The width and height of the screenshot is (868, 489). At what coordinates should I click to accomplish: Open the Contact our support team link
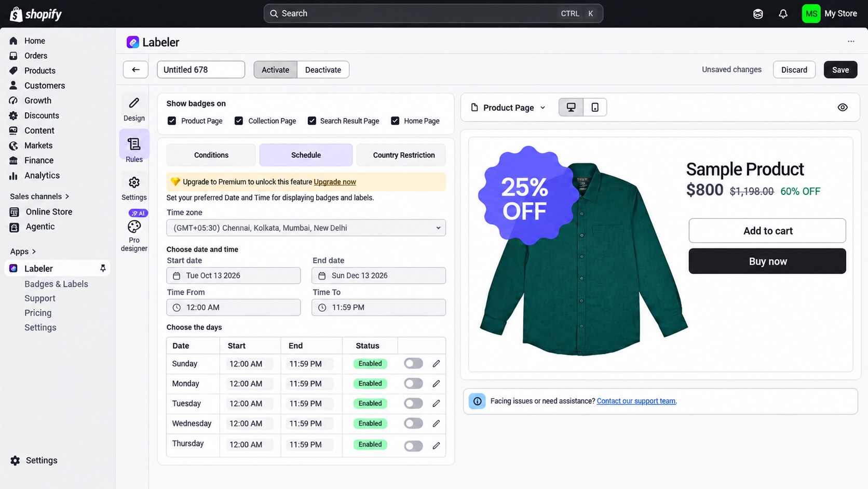click(x=636, y=401)
